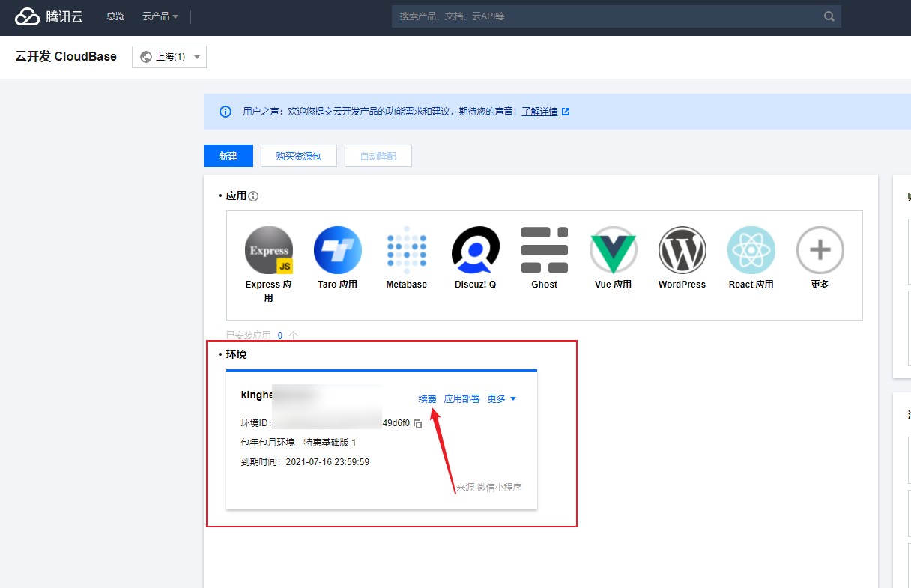The image size is (911, 588).
Task: Click the kinghe environment name
Action: (x=256, y=395)
